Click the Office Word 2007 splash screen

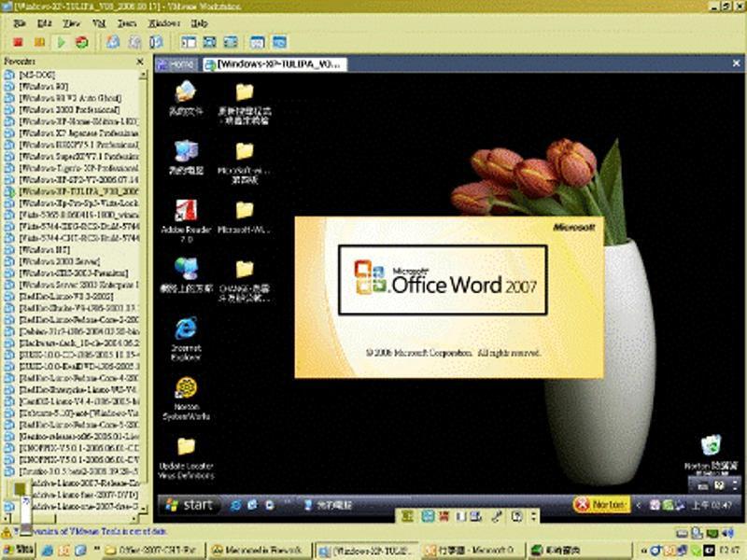(x=449, y=297)
